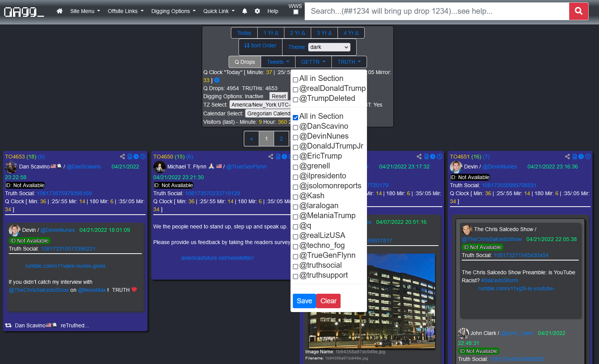Image resolution: width=599 pixels, height=364 pixels.
Task: Open Digging Options dropdown
Action: (x=173, y=11)
